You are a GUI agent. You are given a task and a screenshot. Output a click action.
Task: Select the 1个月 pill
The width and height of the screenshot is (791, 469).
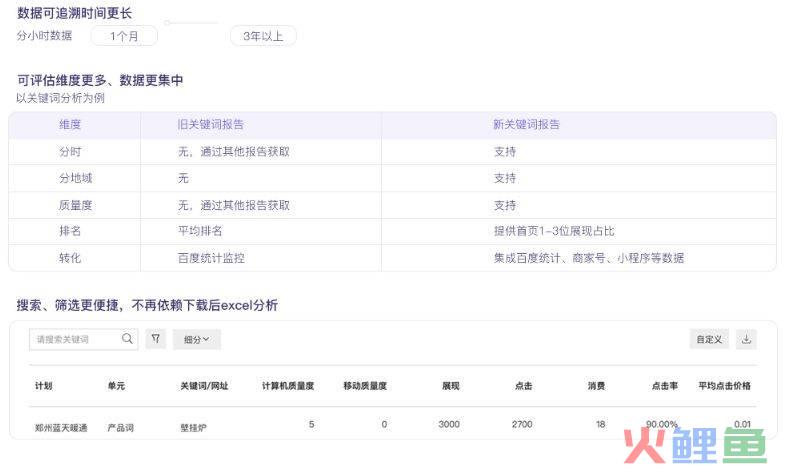[x=124, y=36]
